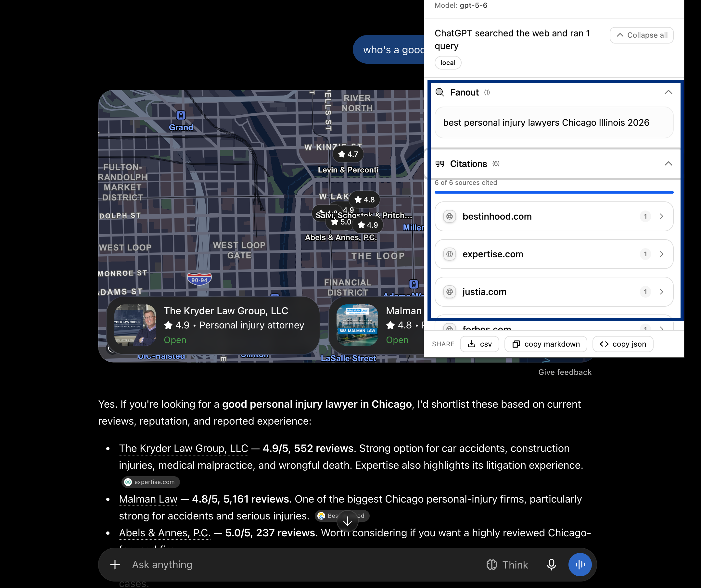The height and width of the screenshot is (588, 701).
Task: Click the Give feedback link
Action: (565, 372)
